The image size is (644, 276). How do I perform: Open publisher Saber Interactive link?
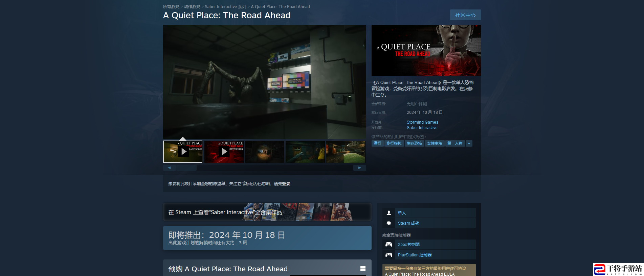(422, 128)
